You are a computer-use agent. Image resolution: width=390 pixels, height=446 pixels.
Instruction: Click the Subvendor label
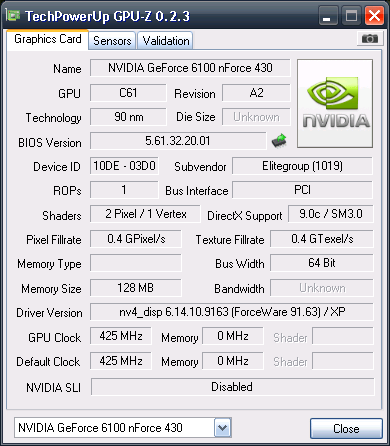(x=200, y=167)
